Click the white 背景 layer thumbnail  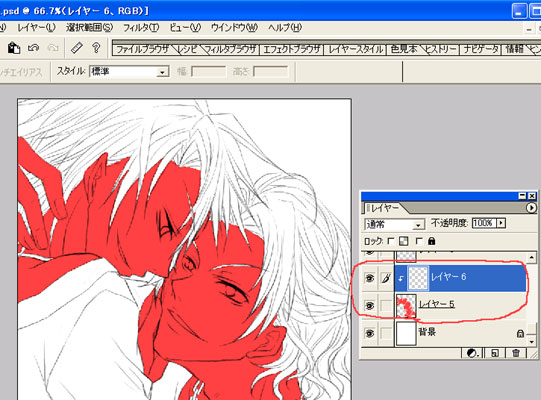coord(406,333)
